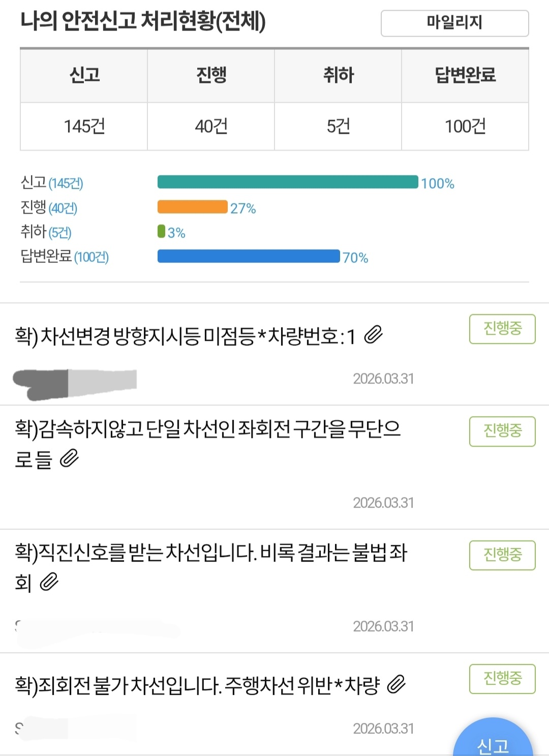The image size is (549, 756).
Task: Select the 답변완료 column header
Action: point(465,75)
